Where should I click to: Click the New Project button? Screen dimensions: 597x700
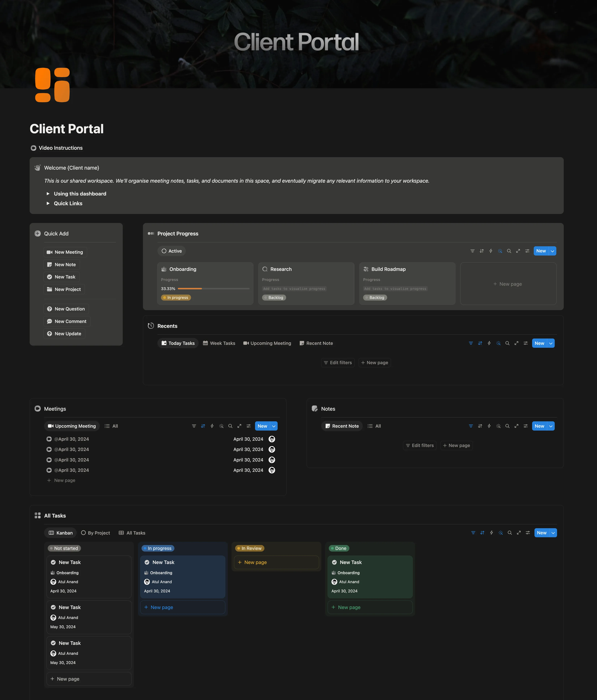pyautogui.click(x=64, y=289)
